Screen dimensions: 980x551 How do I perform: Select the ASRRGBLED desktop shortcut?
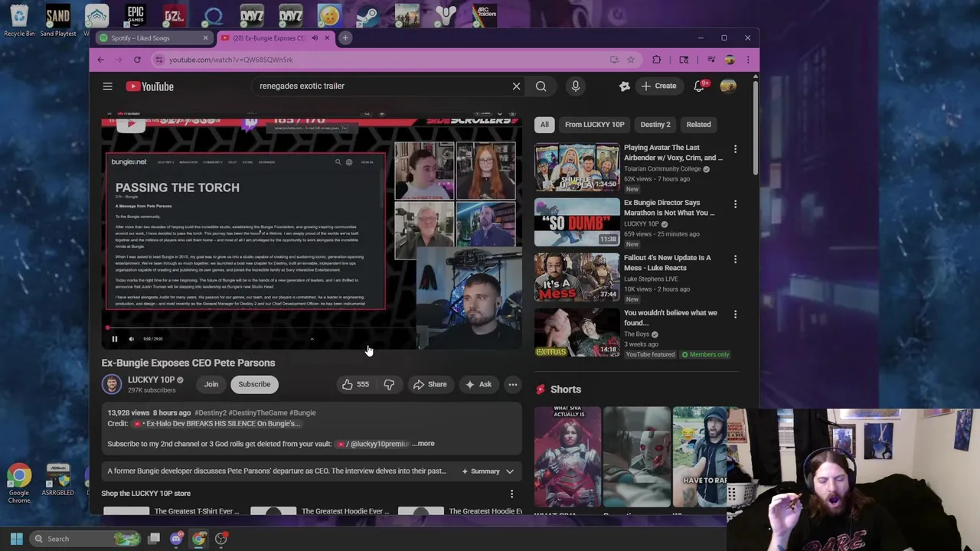58,481
